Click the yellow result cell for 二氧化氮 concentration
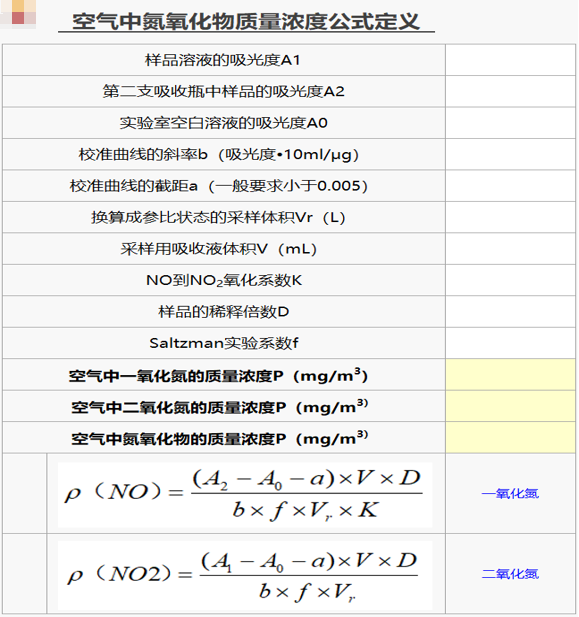This screenshot has height=617, width=579. pyautogui.click(x=511, y=406)
